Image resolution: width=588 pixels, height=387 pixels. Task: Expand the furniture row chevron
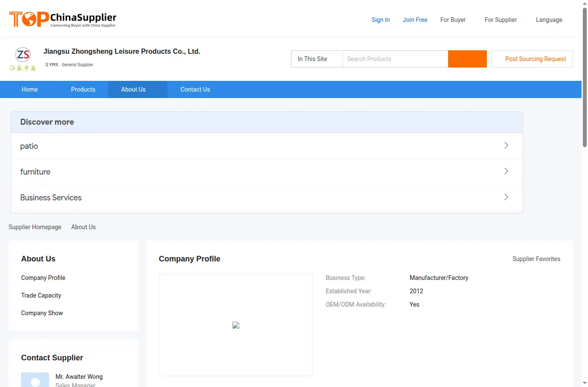(x=506, y=171)
